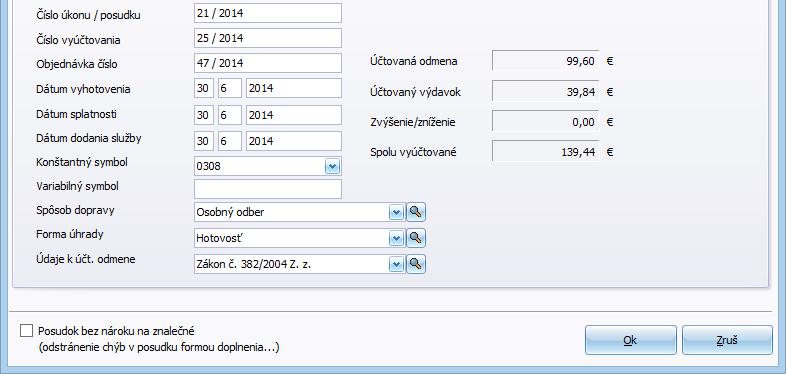Screen dimensions: 786x374
Task: Confirm the dialog with Ok
Action: click(631, 340)
